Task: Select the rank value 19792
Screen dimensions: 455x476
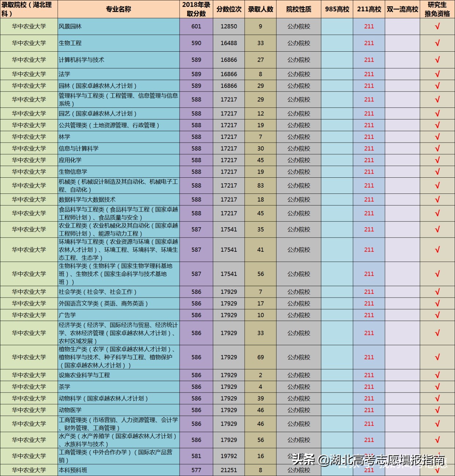Action: [x=229, y=456]
